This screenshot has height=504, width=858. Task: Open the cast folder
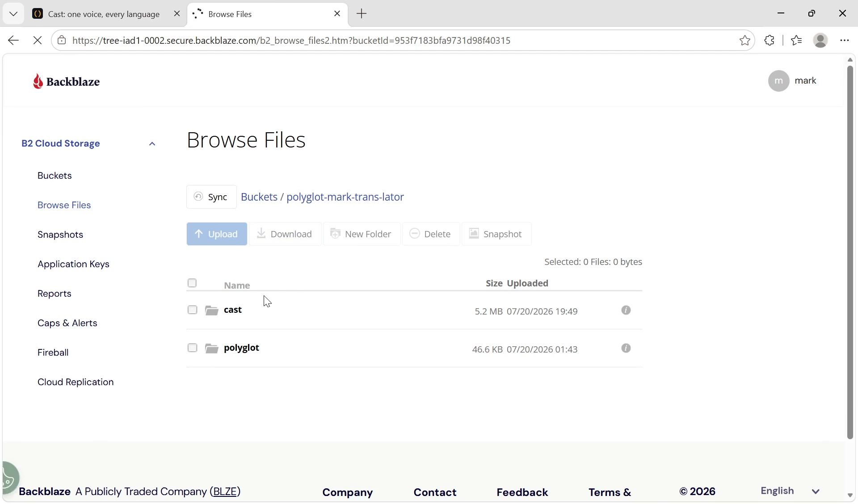pos(233,310)
